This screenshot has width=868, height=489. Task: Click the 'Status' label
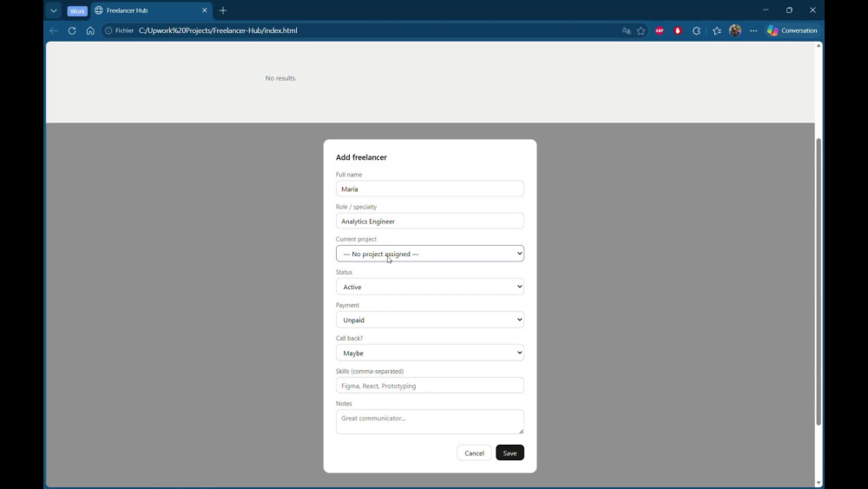[x=344, y=272]
